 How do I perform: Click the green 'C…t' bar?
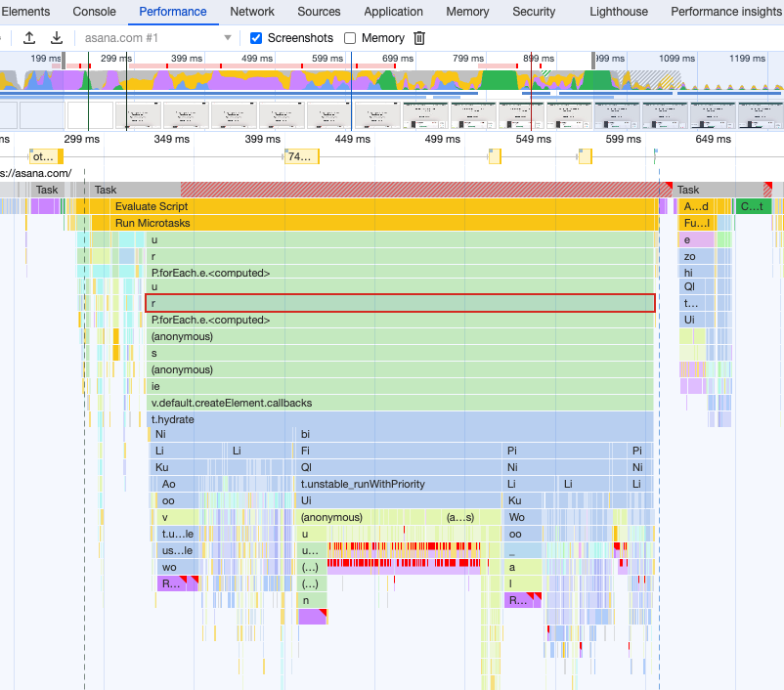click(x=753, y=206)
